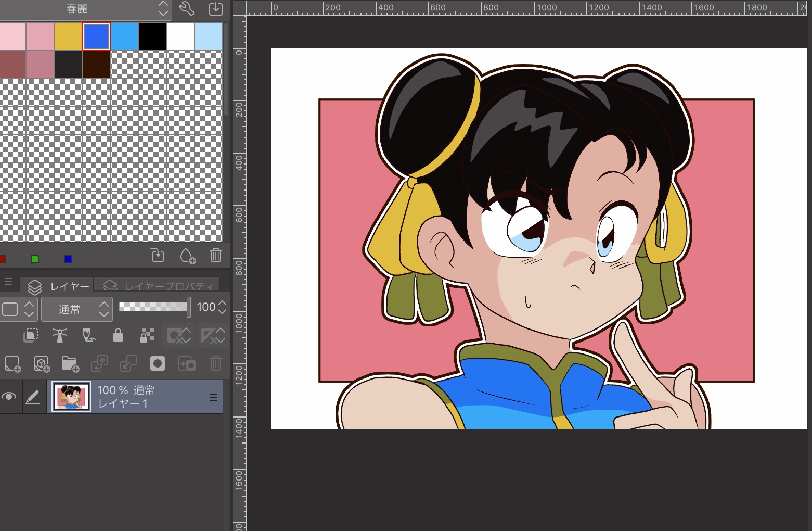Select the royal blue swatch

coord(96,36)
